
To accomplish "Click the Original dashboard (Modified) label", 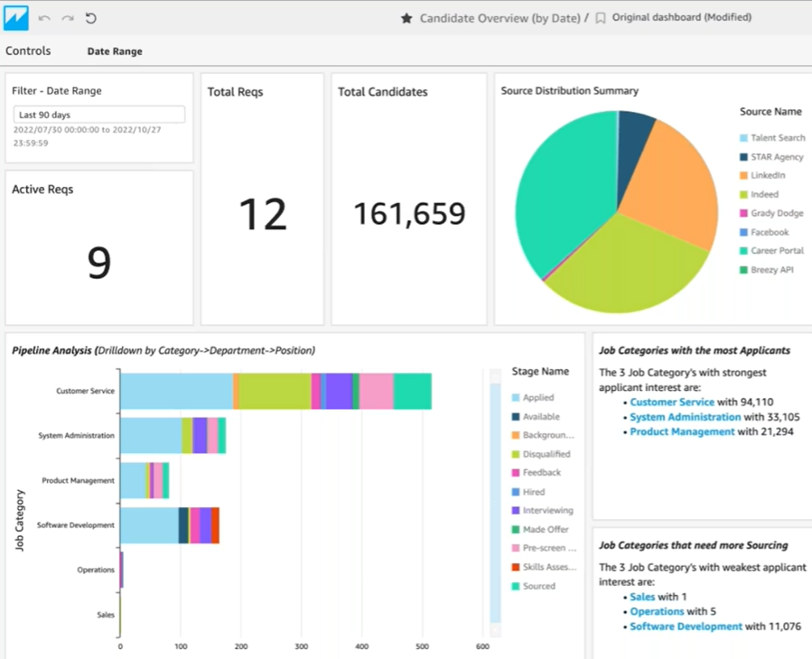I will coord(682,17).
